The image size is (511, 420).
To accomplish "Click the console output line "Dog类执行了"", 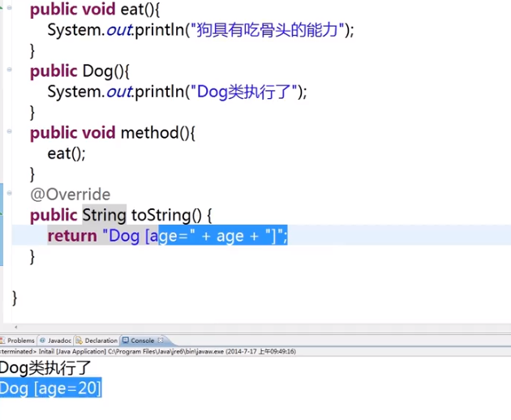I will 45,368.
